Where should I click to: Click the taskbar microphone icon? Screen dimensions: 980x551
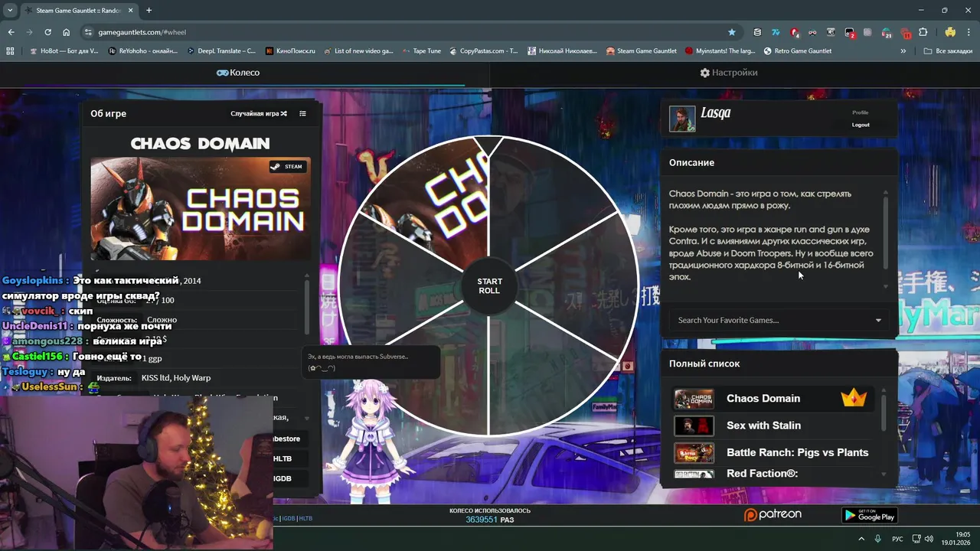pyautogui.click(x=878, y=539)
